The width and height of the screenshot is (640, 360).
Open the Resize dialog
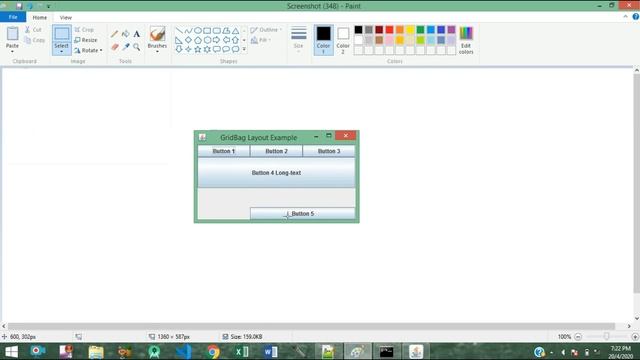[x=86, y=40]
